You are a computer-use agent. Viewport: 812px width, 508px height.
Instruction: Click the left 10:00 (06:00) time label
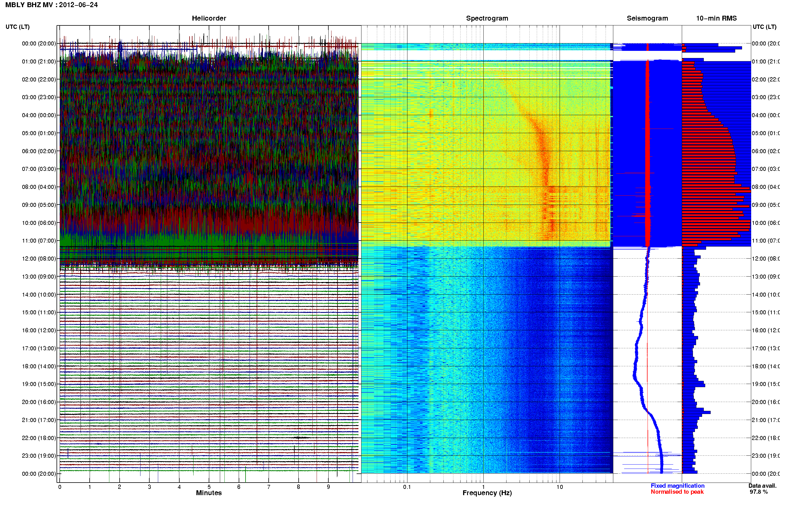pyautogui.click(x=39, y=223)
